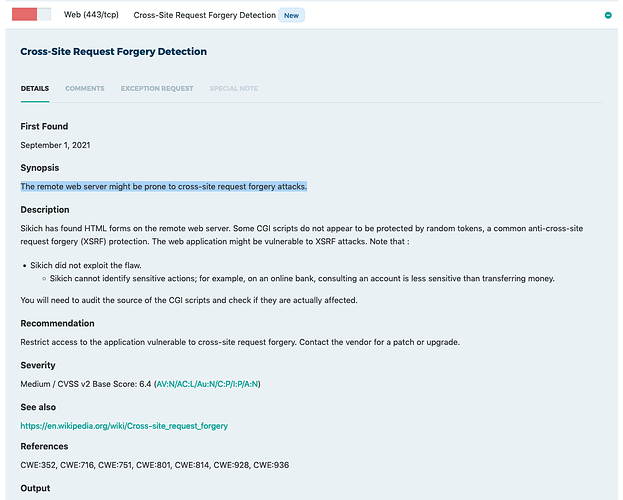Open the Exception Request tab
This screenshot has height=500, width=623.
point(157,89)
